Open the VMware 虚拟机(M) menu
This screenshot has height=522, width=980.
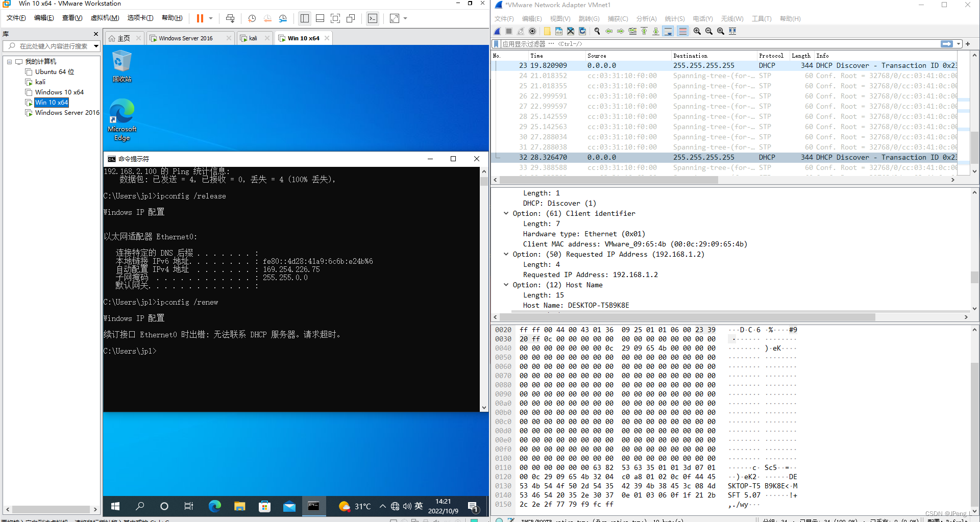[x=105, y=18]
